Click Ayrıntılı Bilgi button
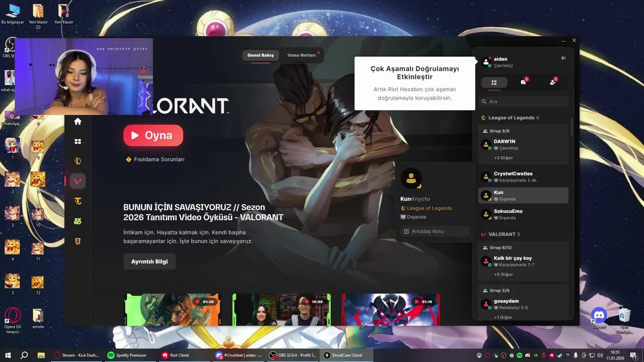Screen dimensions: 644x362 click(149, 261)
